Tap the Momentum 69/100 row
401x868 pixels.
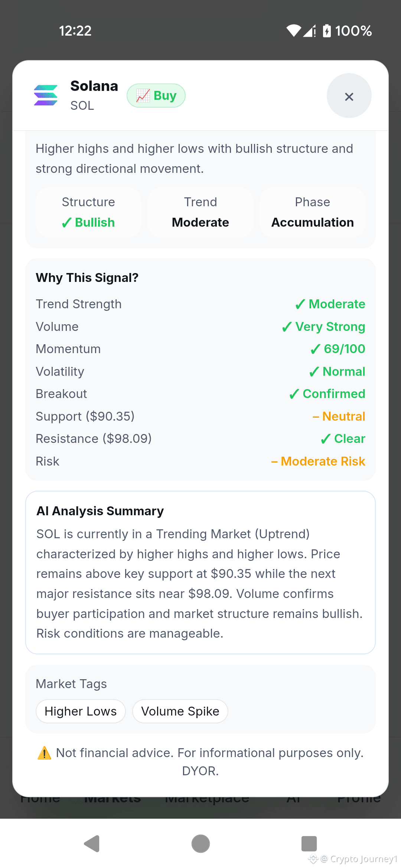click(x=200, y=349)
